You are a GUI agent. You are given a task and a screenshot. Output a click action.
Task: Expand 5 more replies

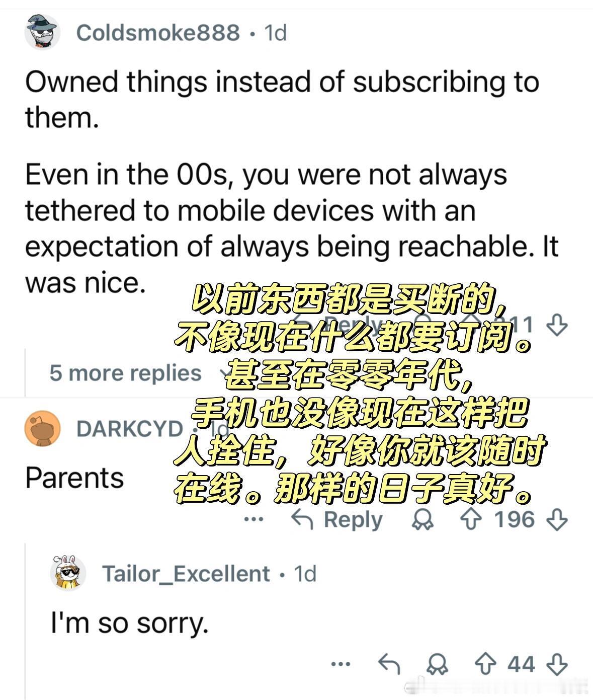[125, 373]
